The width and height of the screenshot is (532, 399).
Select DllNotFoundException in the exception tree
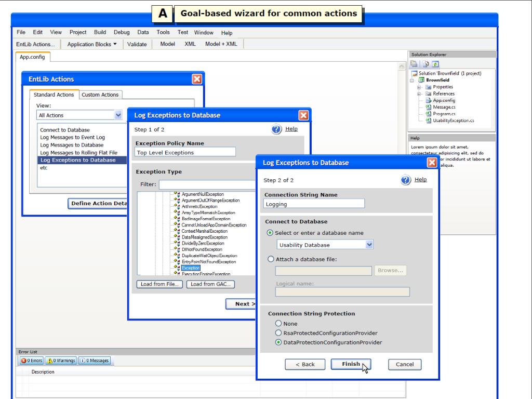tap(202, 249)
